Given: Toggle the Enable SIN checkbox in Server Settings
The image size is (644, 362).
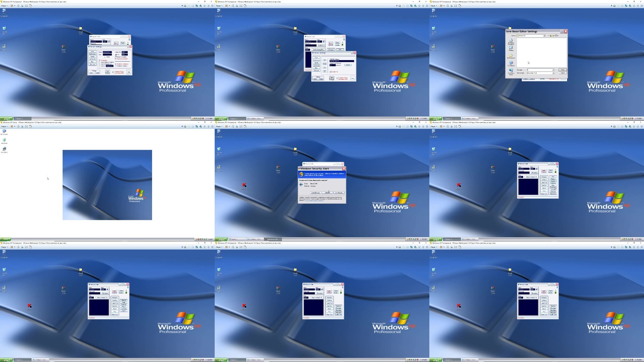Looking at the screenshot, I should [330, 72].
